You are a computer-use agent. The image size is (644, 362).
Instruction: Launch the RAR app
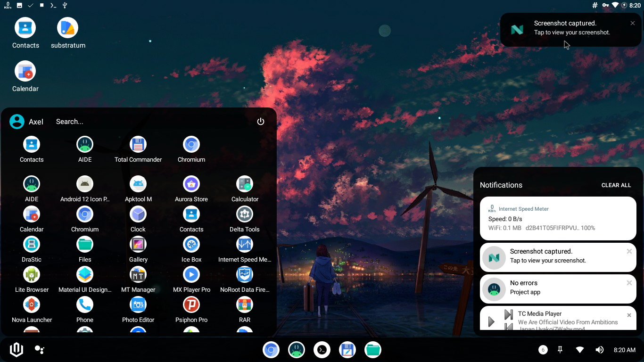pyautogui.click(x=245, y=310)
